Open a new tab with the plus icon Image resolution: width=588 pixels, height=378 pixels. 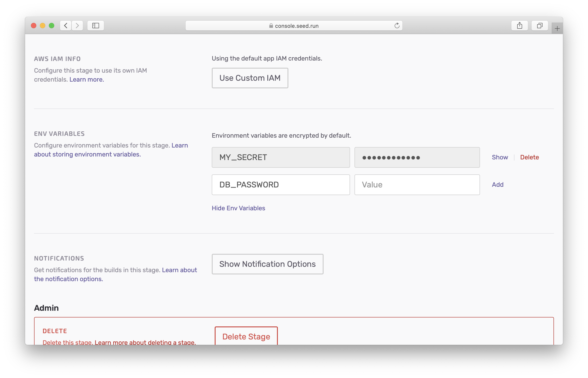(x=557, y=29)
